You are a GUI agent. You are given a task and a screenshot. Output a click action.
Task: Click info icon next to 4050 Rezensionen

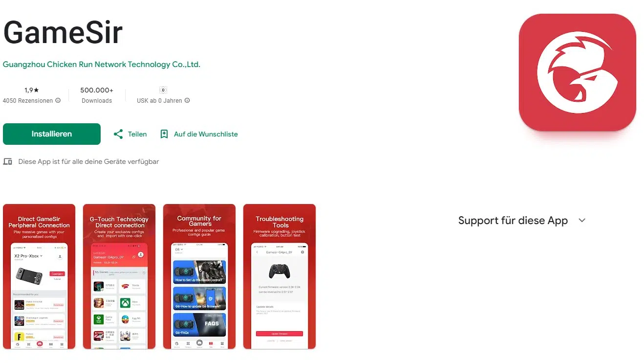[x=58, y=101]
